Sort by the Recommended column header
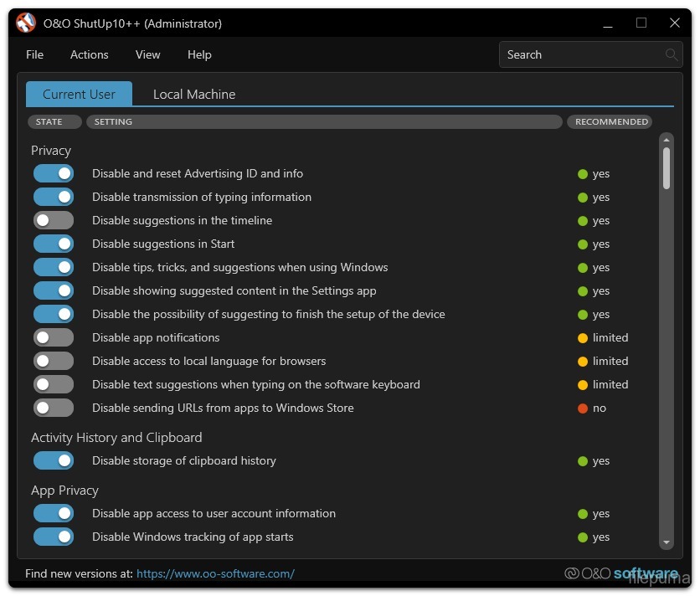 611,122
